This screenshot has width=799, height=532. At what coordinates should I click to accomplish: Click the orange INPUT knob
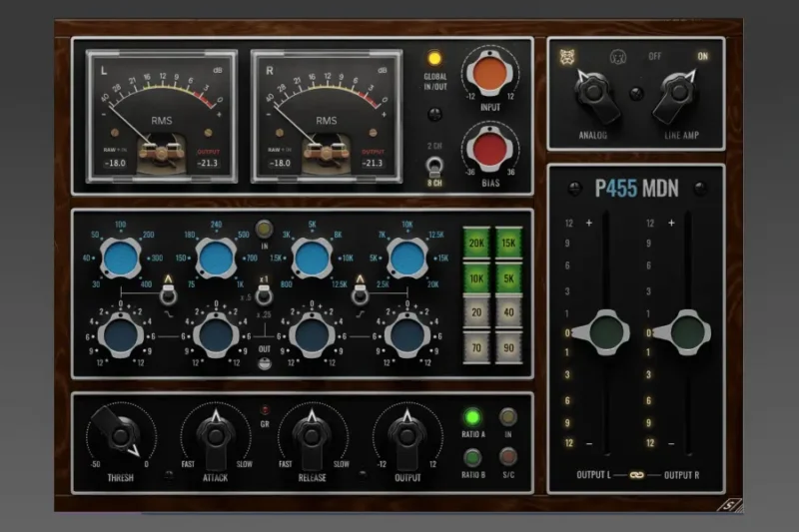[x=490, y=73]
